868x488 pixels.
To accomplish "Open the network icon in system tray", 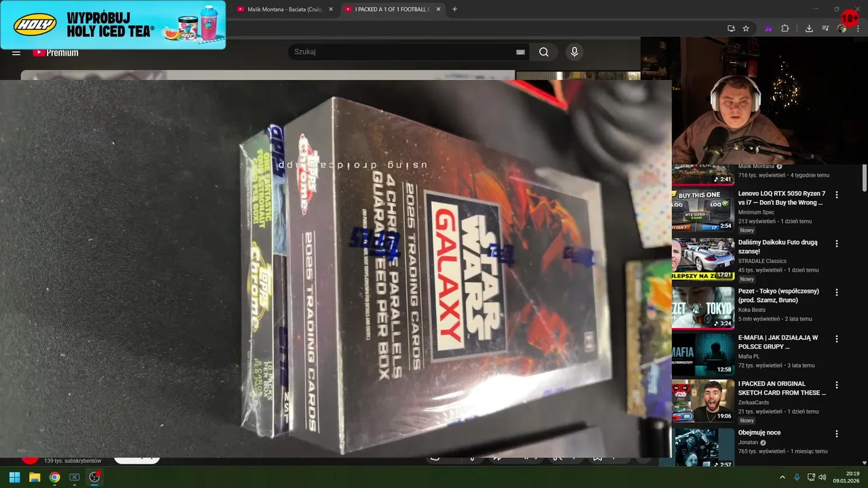I will pos(811,477).
